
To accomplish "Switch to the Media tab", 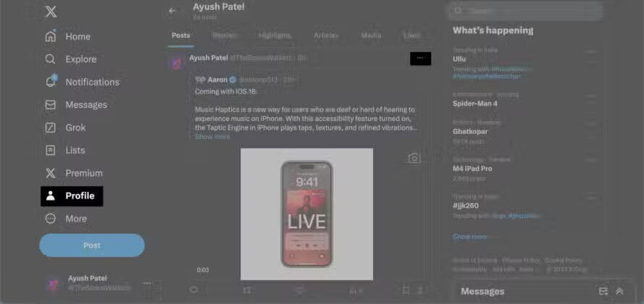I will [371, 35].
